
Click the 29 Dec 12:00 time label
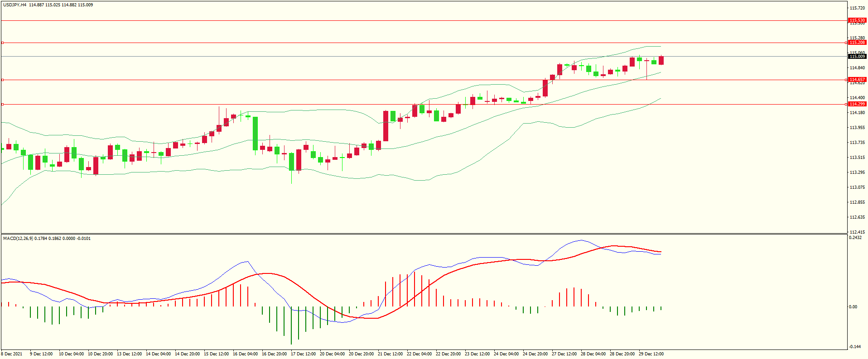(x=651, y=354)
